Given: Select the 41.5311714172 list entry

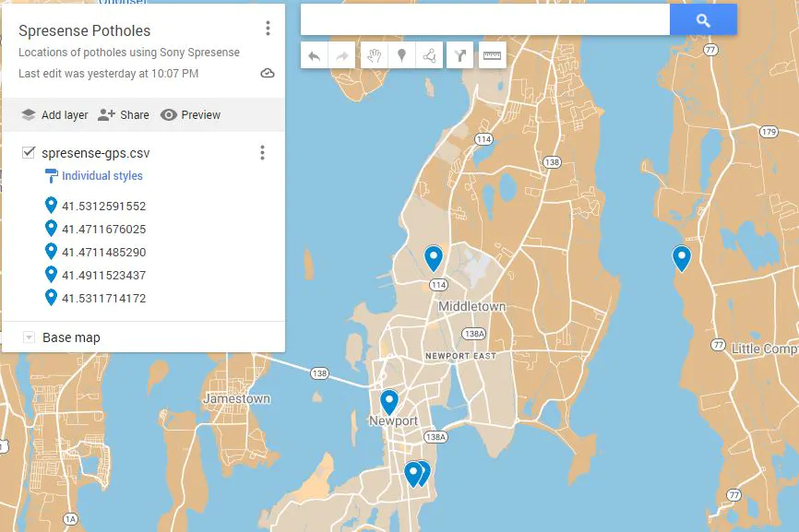Looking at the screenshot, I should 104,299.
